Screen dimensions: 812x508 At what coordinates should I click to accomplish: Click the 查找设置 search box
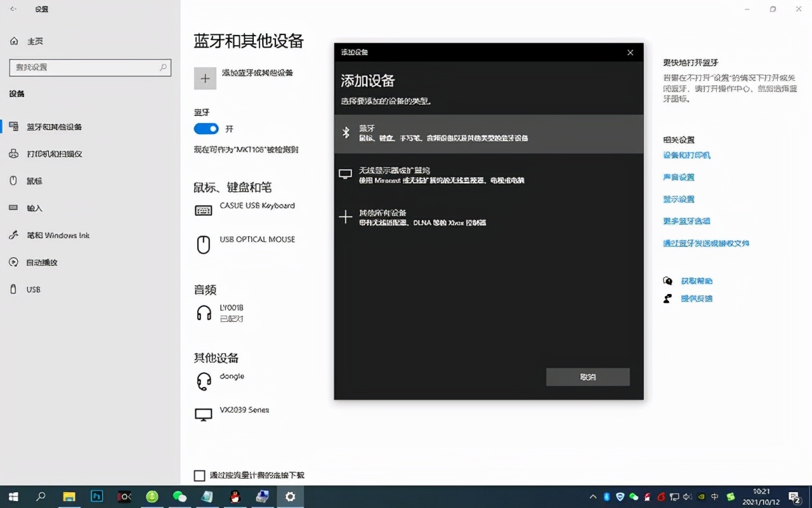click(90, 67)
